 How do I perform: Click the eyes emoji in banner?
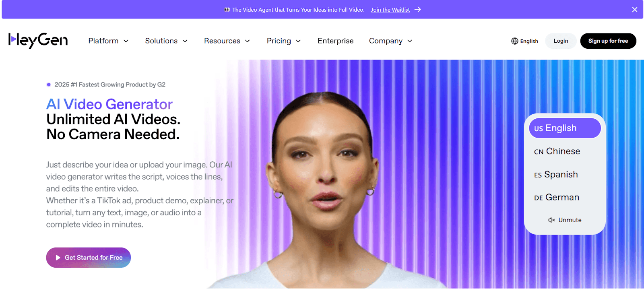click(227, 10)
